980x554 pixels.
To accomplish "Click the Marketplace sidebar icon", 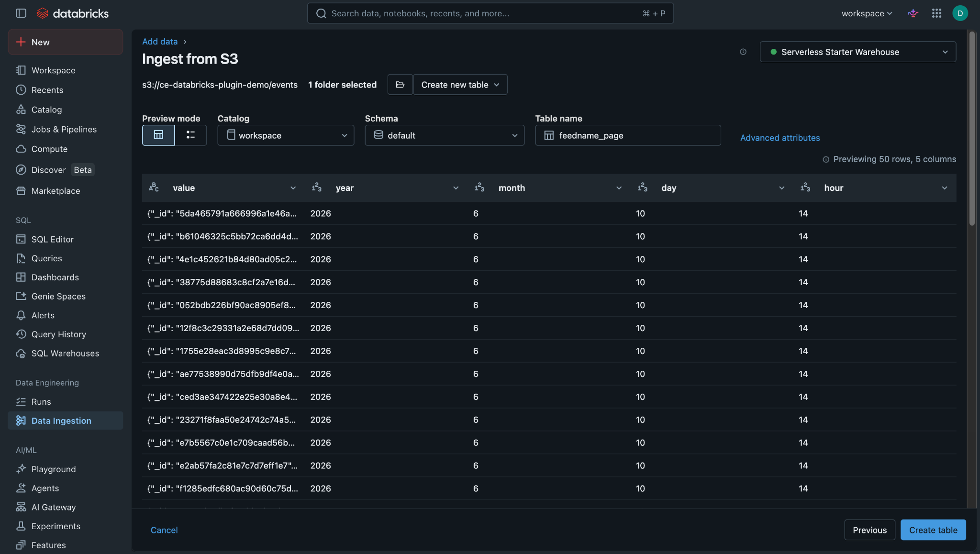I will tap(21, 191).
